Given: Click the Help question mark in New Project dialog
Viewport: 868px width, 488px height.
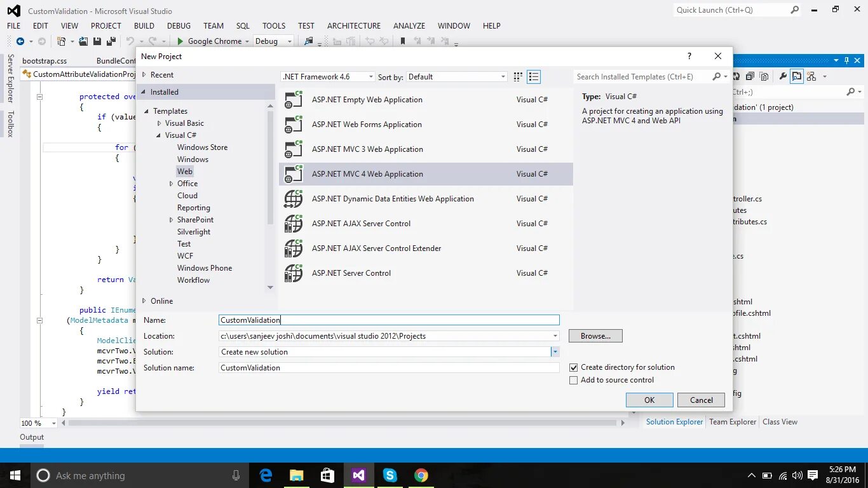Looking at the screenshot, I should [689, 57].
